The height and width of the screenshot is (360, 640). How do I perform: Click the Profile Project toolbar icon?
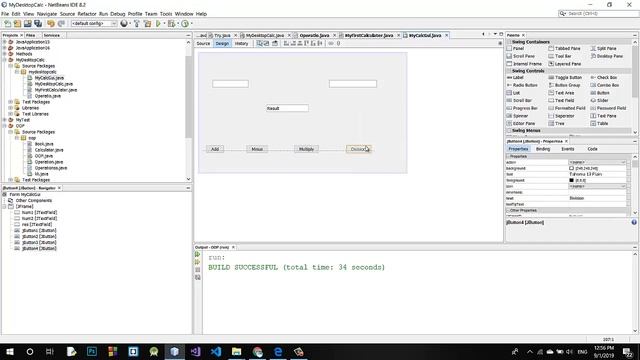coord(185,24)
